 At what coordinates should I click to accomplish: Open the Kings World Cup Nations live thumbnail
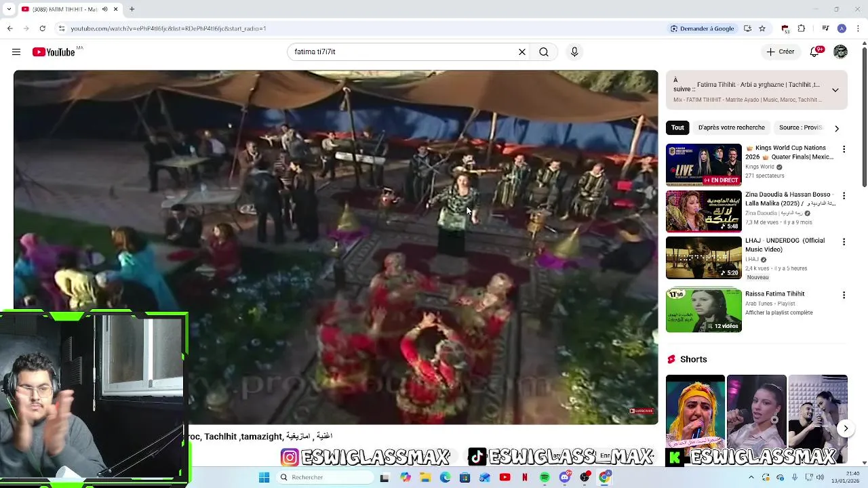(x=703, y=165)
